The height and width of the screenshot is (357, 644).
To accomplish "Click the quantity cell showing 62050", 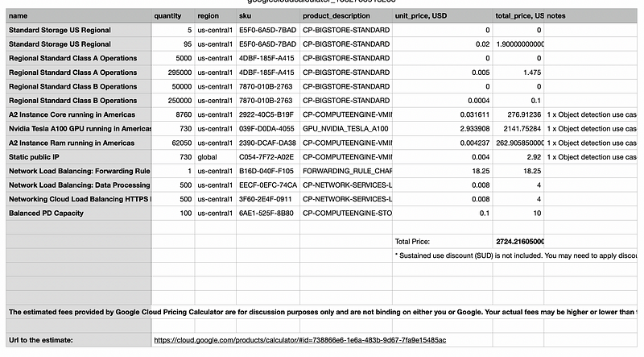I will [x=173, y=143].
